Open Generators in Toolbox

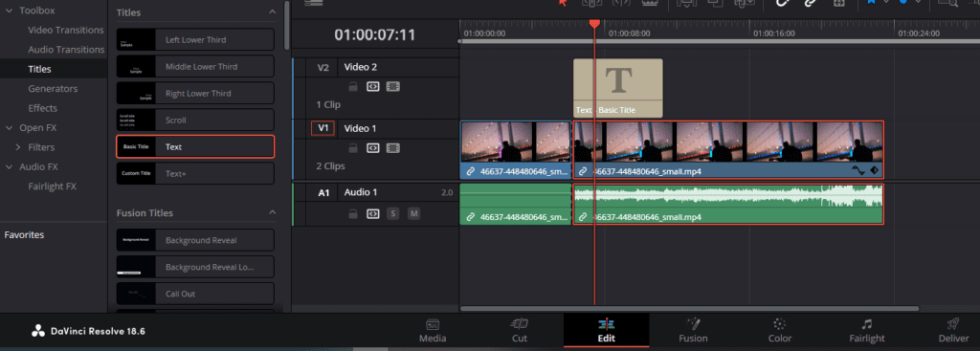[x=53, y=89]
